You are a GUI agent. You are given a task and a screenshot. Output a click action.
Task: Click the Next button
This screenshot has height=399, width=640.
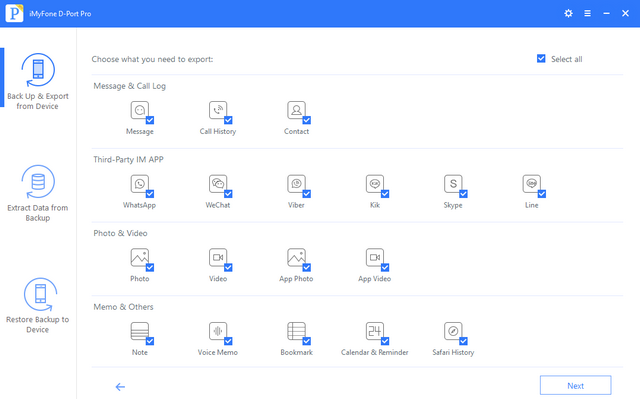(x=576, y=386)
